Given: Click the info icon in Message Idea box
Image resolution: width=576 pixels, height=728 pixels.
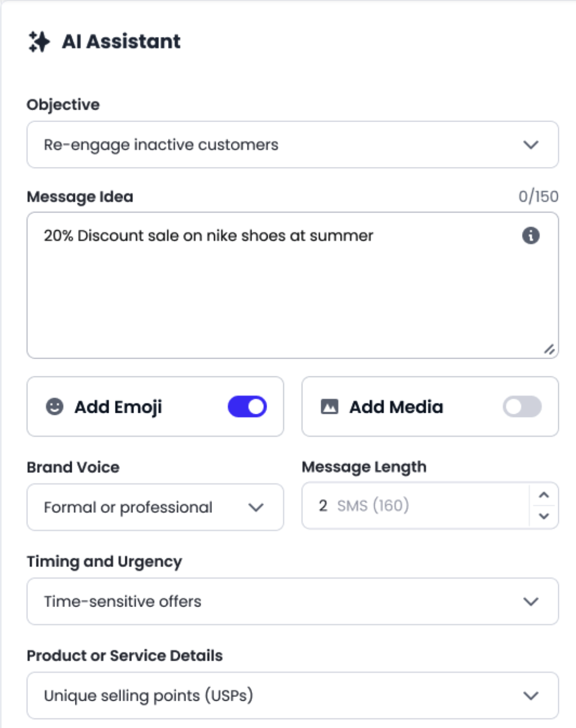Looking at the screenshot, I should 530,236.
